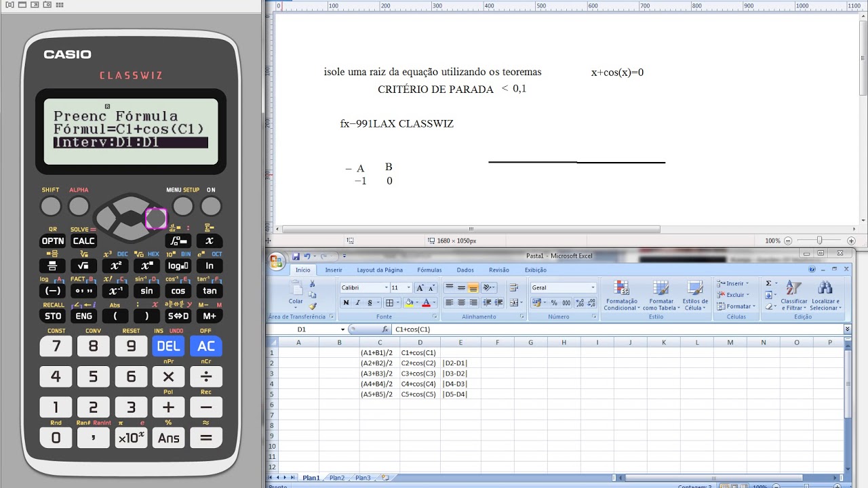Viewport: 868px width, 488px height.
Task: Click the Excel Cut scissors icon
Action: tap(313, 285)
